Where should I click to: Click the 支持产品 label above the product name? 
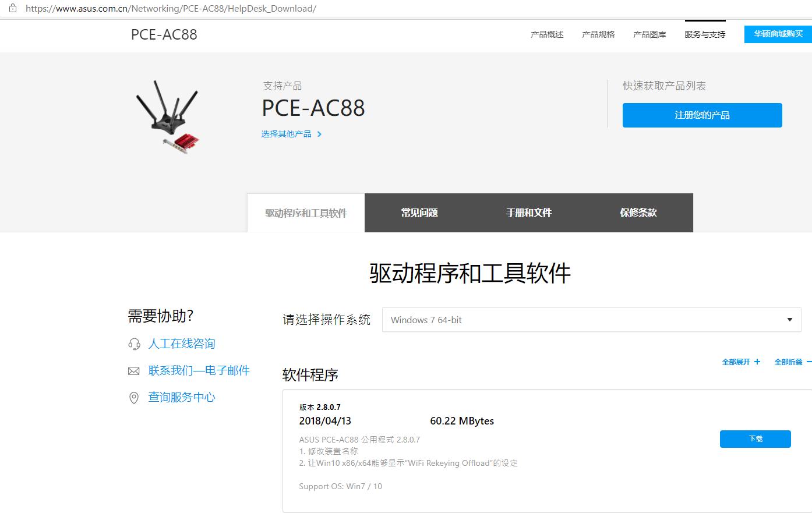pos(283,86)
